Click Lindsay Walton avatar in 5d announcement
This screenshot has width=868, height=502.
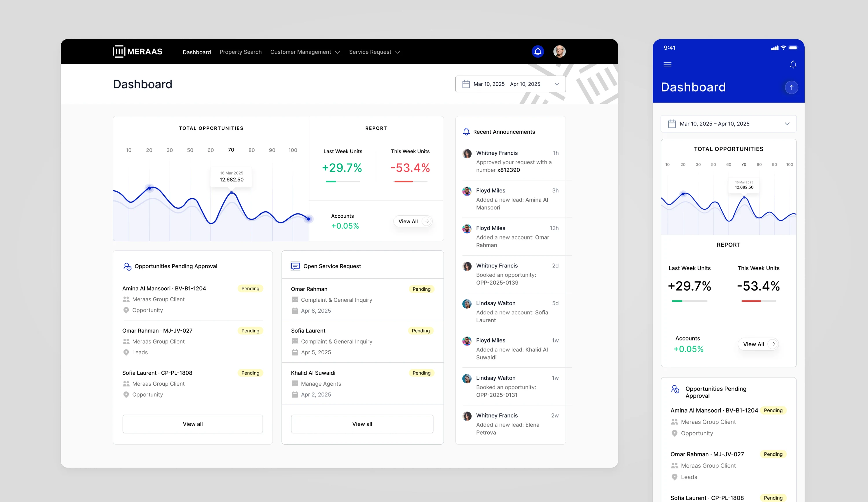467,304
